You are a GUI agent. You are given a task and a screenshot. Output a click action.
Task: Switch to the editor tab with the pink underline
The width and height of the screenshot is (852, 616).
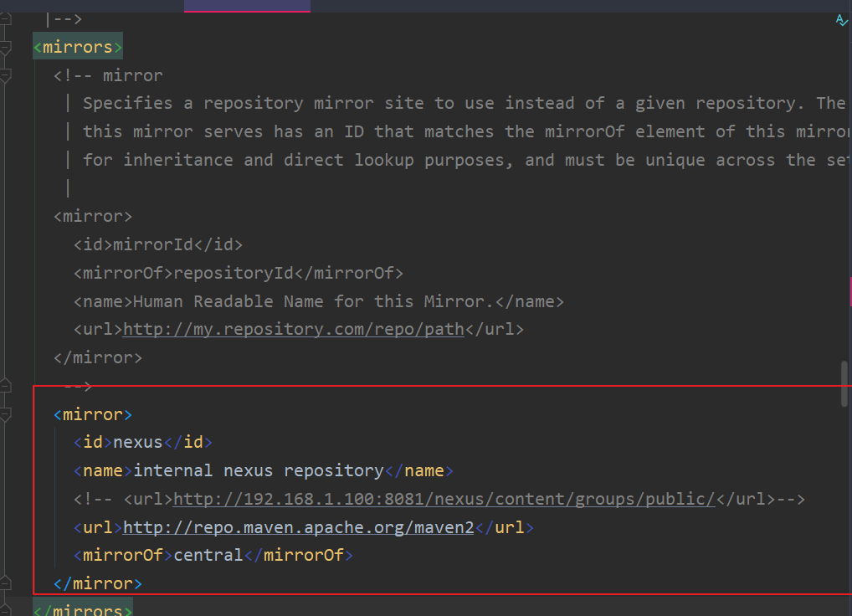pyautogui.click(x=245, y=4)
